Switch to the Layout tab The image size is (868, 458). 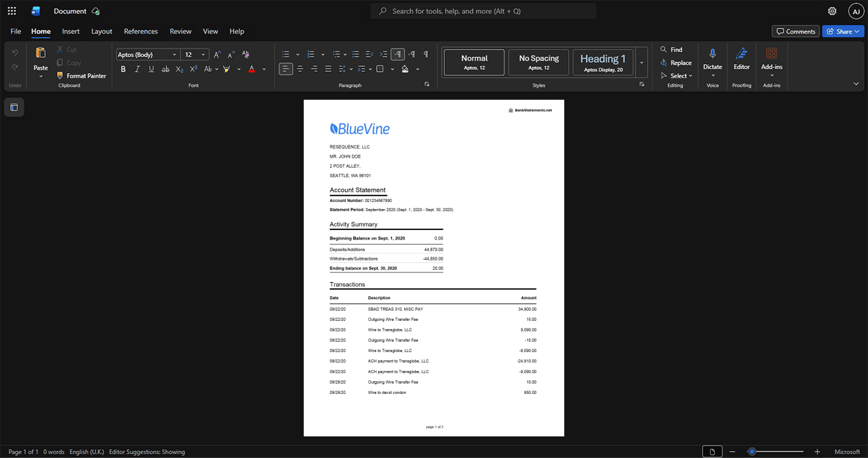pyautogui.click(x=102, y=31)
